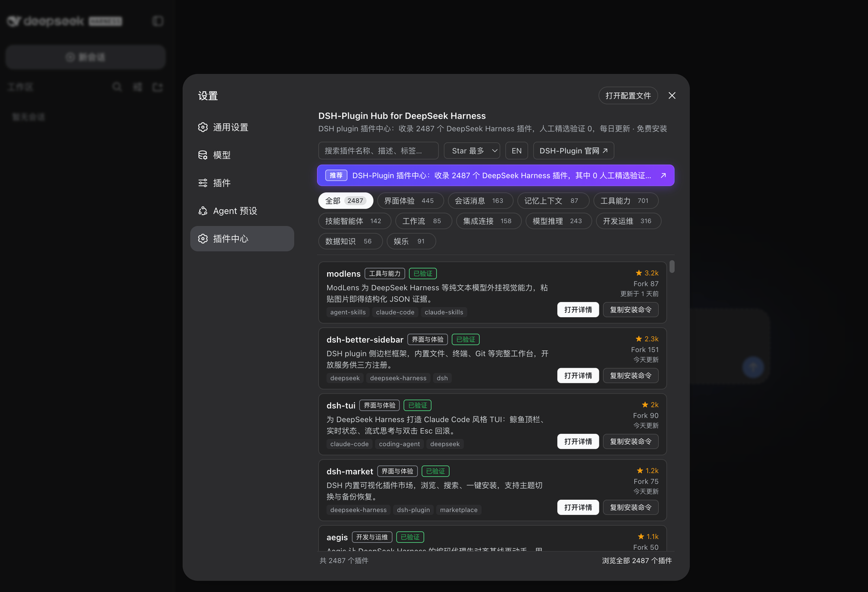Click the star icon on dsh-market card
The height and width of the screenshot is (592, 868).
coord(640,471)
